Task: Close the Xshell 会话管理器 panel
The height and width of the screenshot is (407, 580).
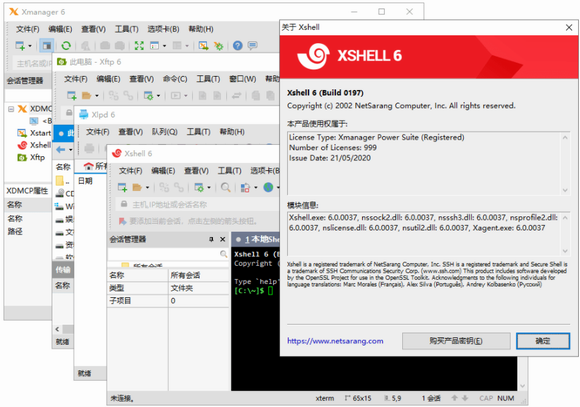Action: click(223, 239)
